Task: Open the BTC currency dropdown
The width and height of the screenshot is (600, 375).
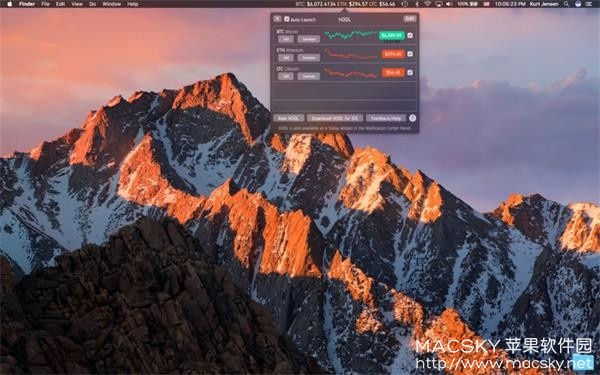Action: [285, 39]
